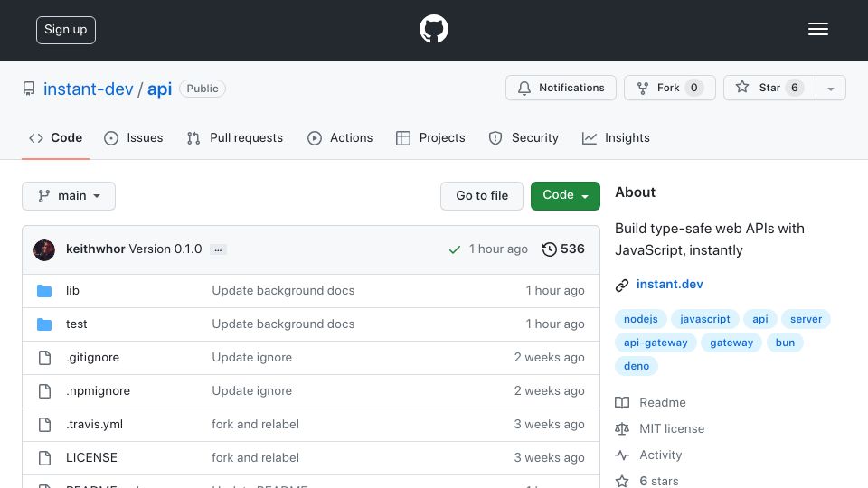Screen dimensions: 868x488
Task: Select the deno topic tag
Action: pos(636,366)
